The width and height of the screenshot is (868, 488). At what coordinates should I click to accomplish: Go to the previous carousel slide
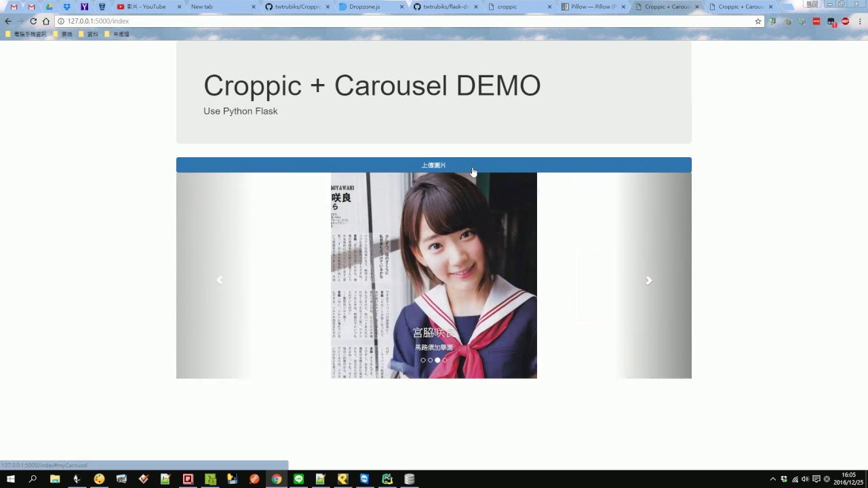(x=219, y=280)
